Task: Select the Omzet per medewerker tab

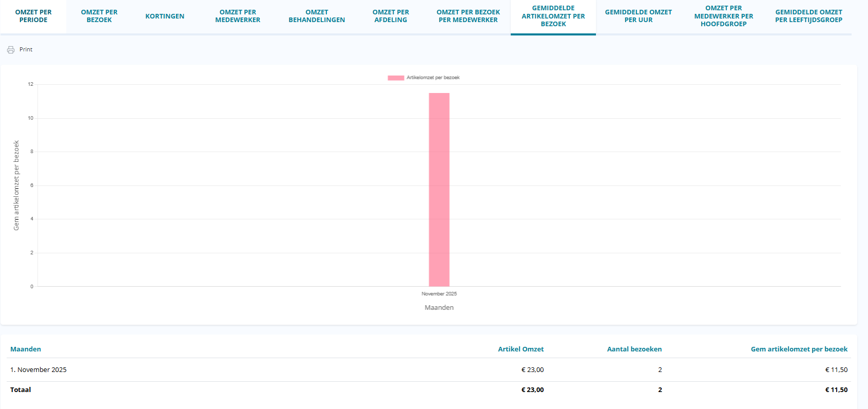Action: point(238,16)
